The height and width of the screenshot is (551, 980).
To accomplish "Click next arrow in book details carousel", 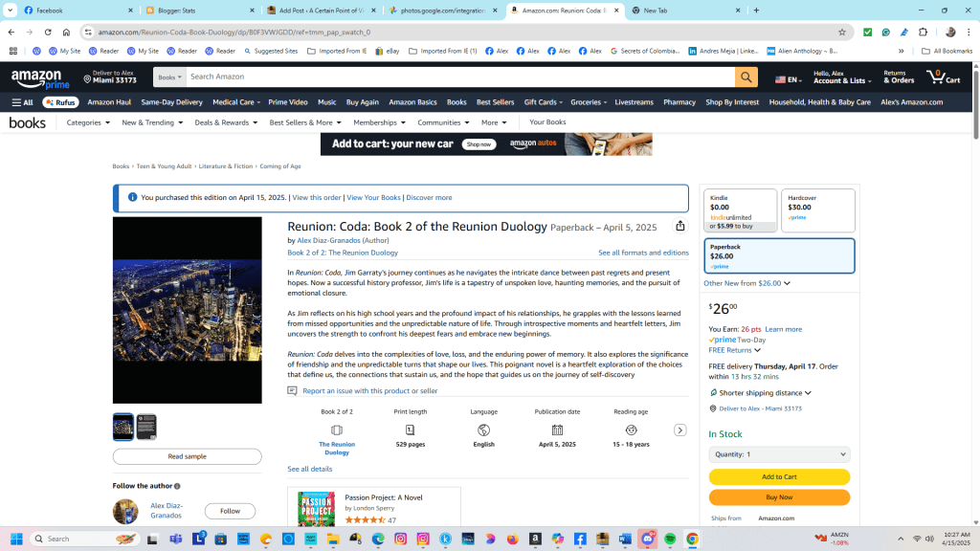I will 679,430.
